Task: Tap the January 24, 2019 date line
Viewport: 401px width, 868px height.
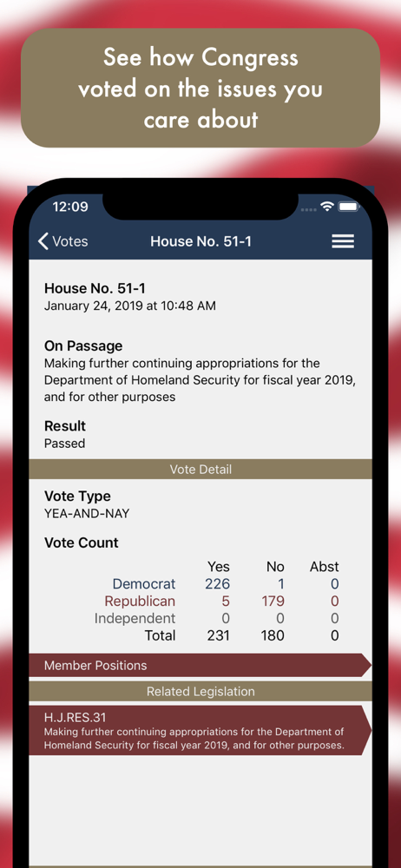Action: click(x=130, y=306)
